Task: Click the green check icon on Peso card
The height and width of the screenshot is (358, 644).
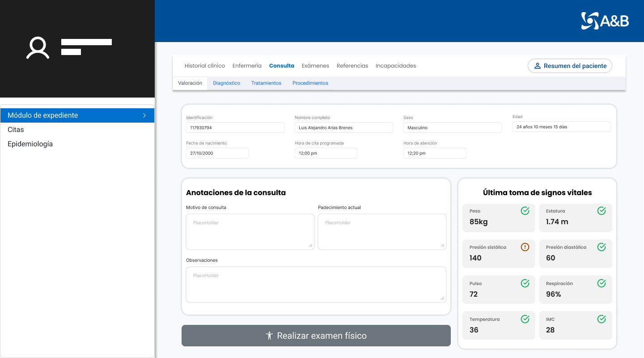Action: tap(525, 211)
